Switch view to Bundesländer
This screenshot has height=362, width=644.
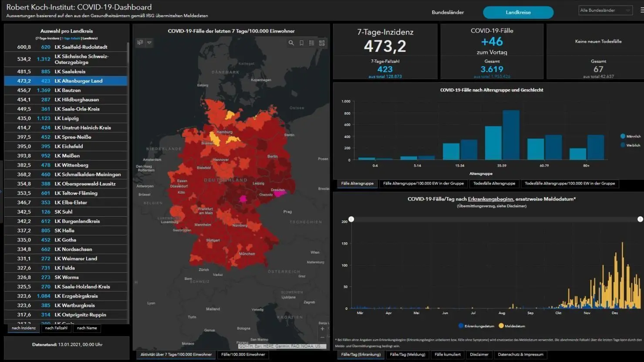point(448,12)
